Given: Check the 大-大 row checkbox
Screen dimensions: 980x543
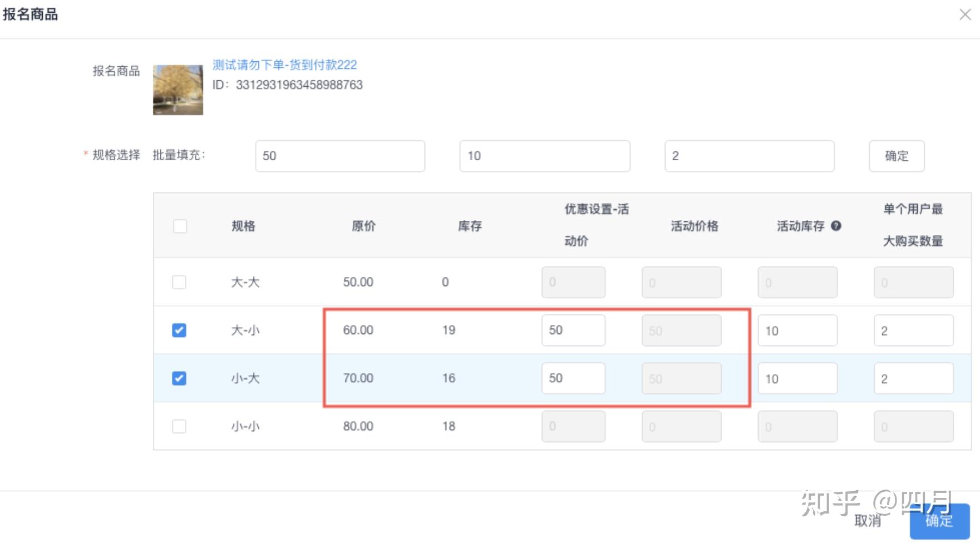Looking at the screenshot, I should [x=179, y=282].
